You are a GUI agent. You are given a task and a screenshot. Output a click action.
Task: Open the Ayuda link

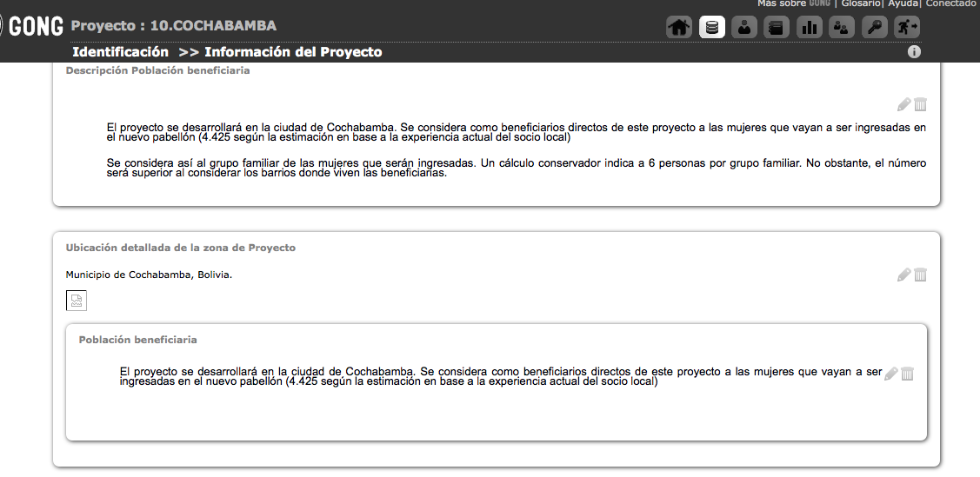click(903, 3)
